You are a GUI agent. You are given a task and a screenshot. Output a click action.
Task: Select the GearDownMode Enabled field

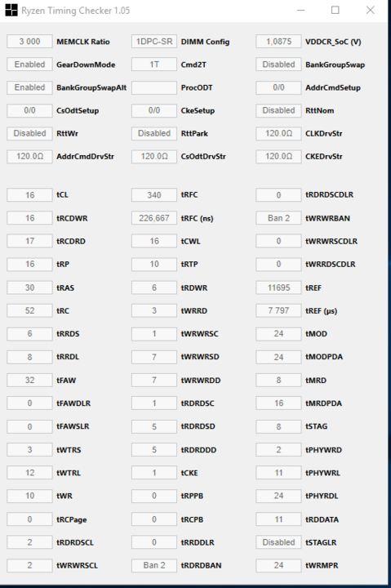tap(29, 65)
